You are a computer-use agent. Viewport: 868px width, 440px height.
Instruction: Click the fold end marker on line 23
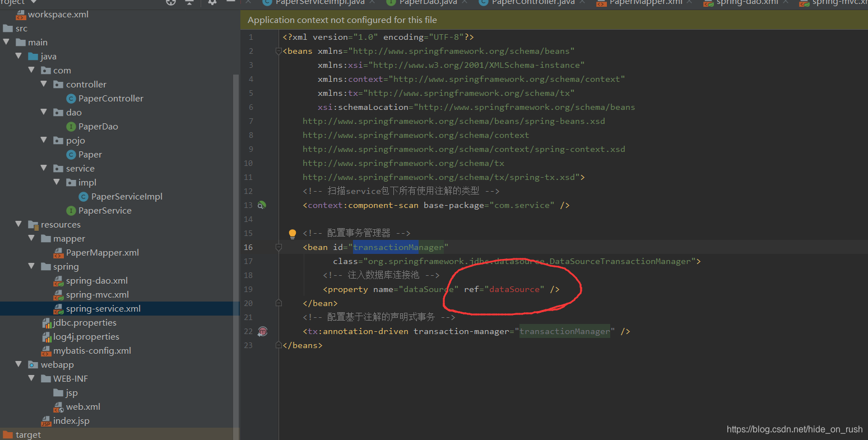pyautogui.click(x=278, y=345)
